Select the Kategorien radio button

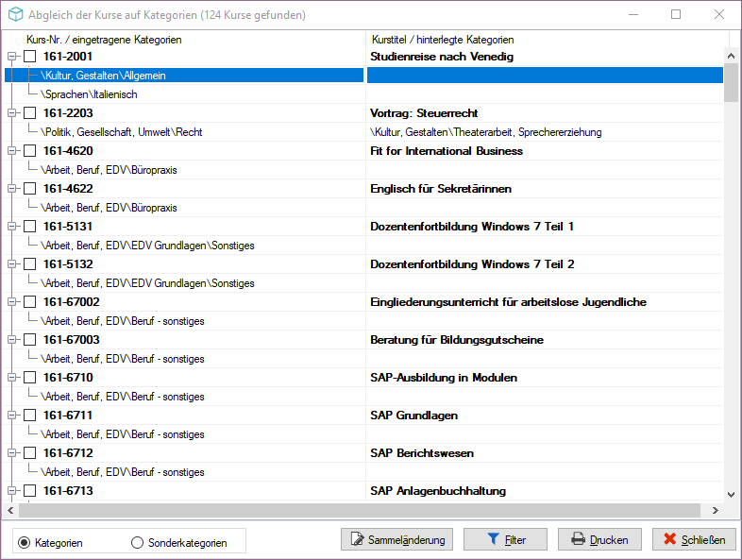point(25,542)
